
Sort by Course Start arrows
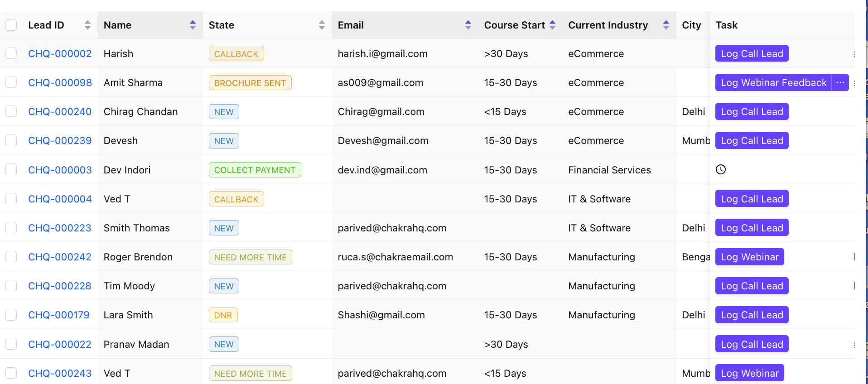(x=552, y=25)
